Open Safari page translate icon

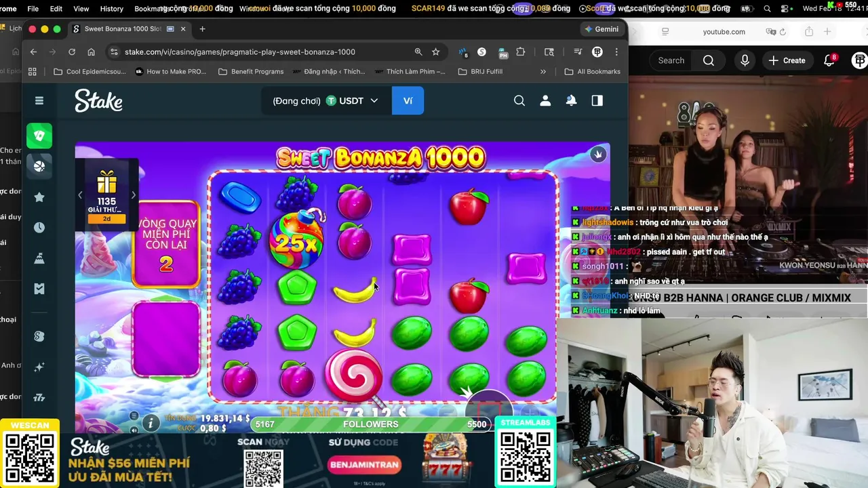tap(771, 32)
